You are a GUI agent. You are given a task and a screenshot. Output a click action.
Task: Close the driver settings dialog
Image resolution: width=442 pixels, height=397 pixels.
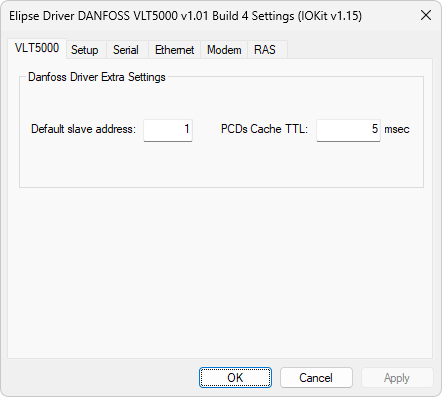click(426, 15)
